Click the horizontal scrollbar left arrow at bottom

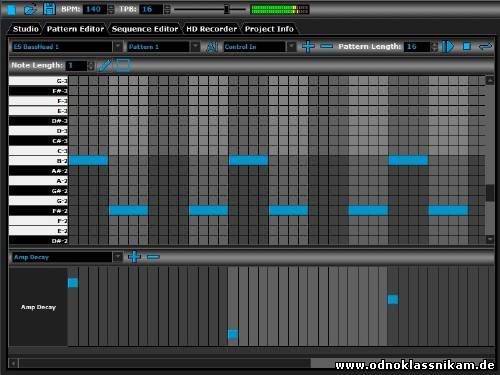(x=13, y=363)
